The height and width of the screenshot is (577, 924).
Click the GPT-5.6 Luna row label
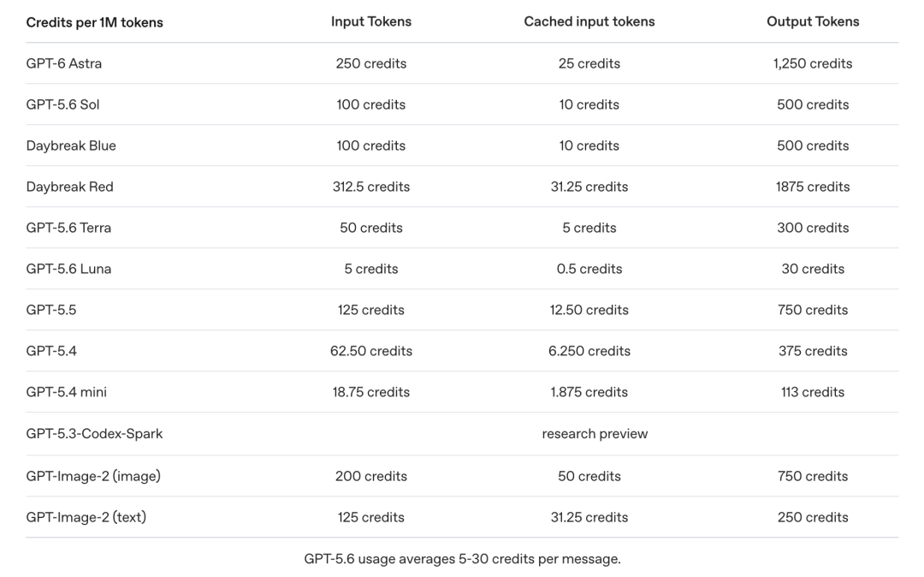(x=68, y=269)
